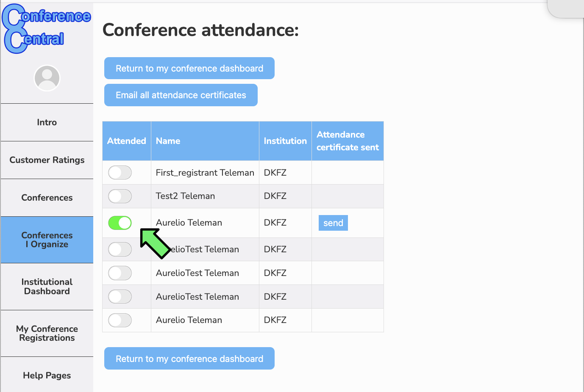Click top Return to my conference dashboard button
The height and width of the screenshot is (392, 584).
189,68
